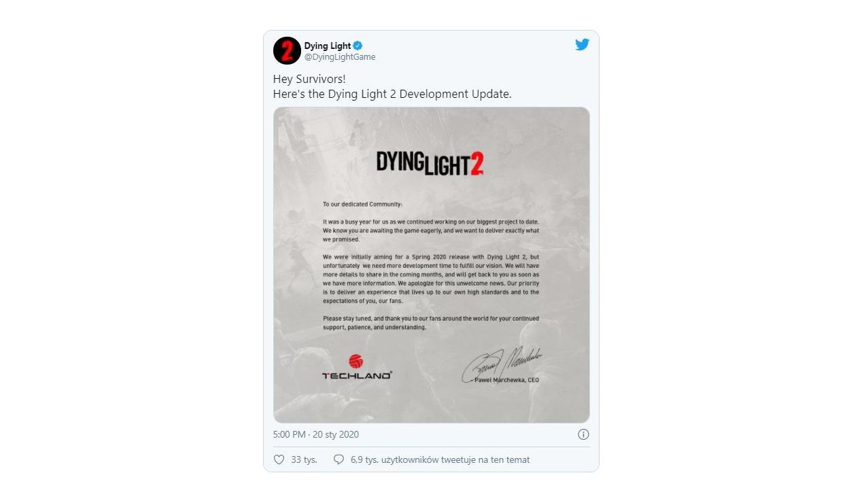The width and height of the screenshot is (868, 488).
Task: Click the Dying Light account name
Action: (327, 46)
